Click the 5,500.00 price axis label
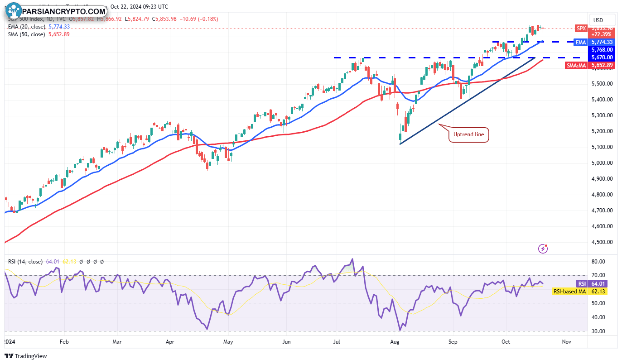 (603, 84)
